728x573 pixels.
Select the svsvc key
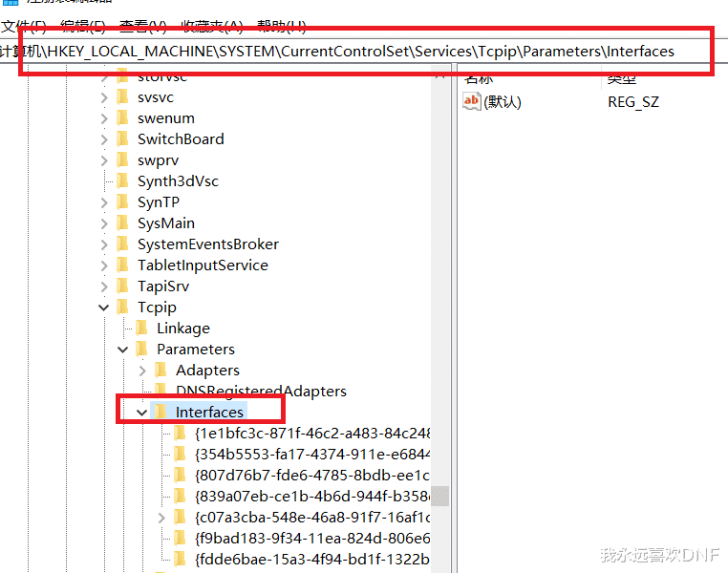click(156, 97)
